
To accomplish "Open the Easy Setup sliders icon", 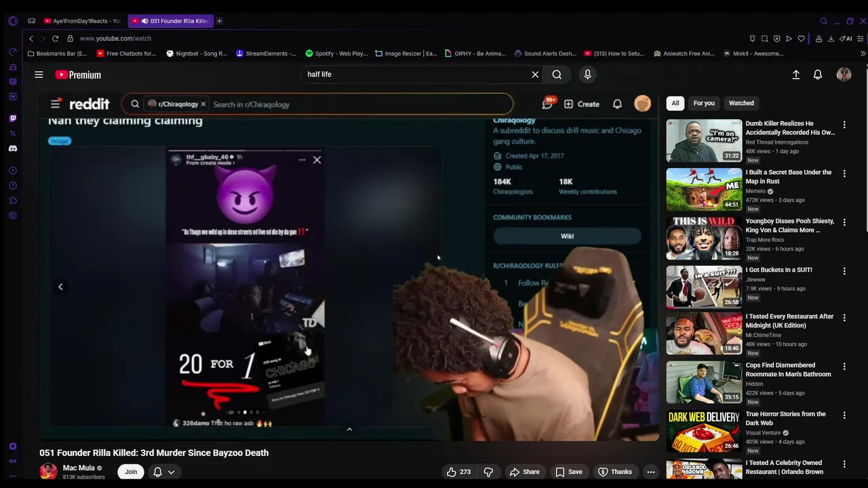I will click(861, 39).
